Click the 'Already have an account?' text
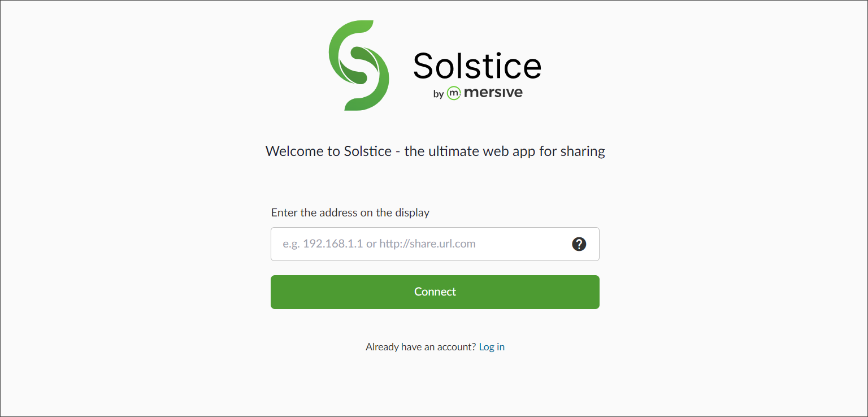868x417 pixels. click(421, 347)
